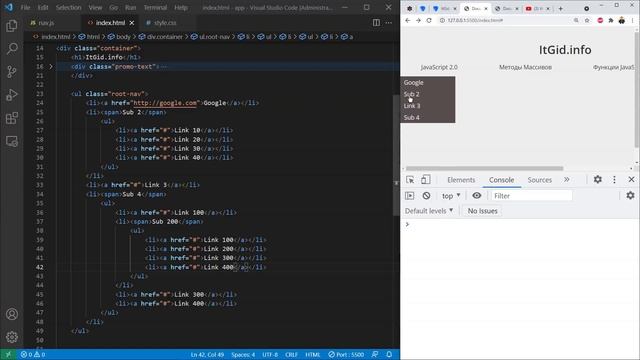The height and width of the screenshot is (360, 640).
Task: Click the JavaScript 2.0 navigation link
Action: click(x=439, y=67)
